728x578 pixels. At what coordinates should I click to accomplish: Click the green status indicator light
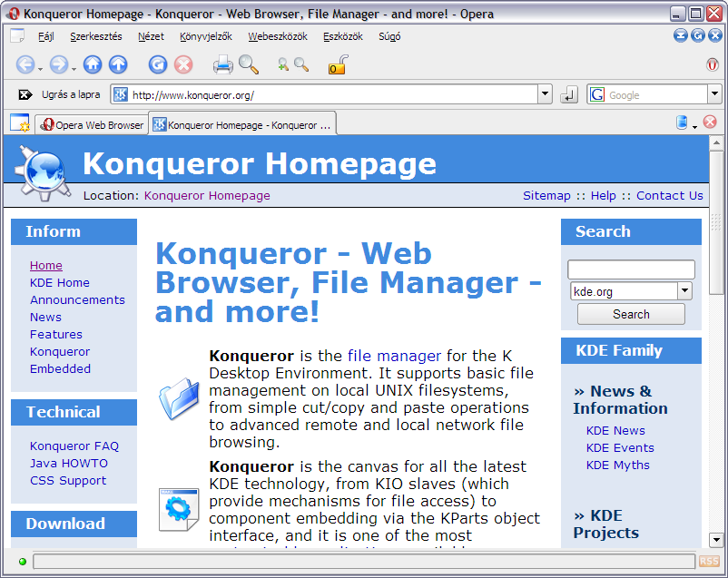(23, 562)
